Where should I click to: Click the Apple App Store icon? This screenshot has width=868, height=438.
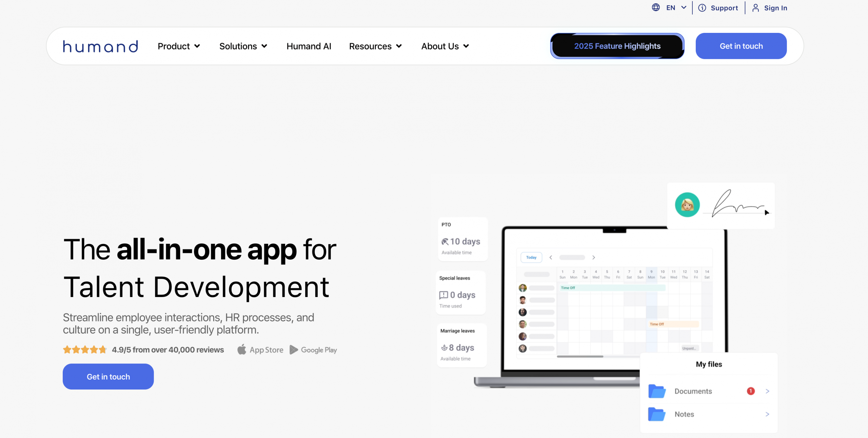tap(242, 350)
